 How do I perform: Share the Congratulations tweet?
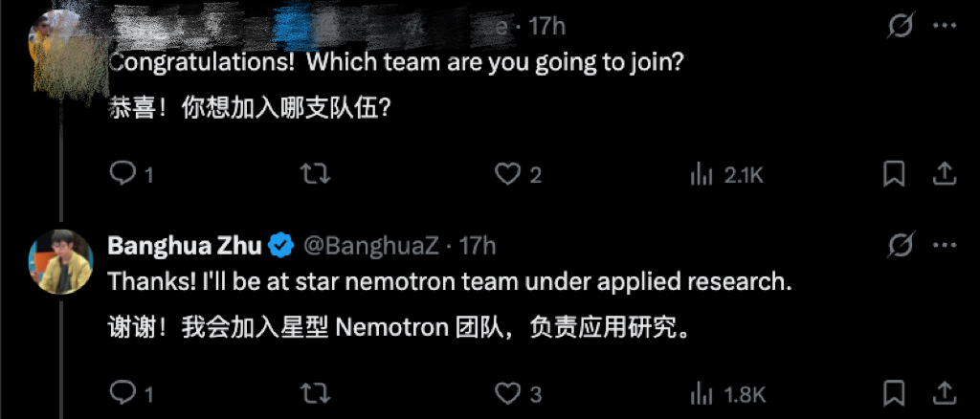coord(944,174)
